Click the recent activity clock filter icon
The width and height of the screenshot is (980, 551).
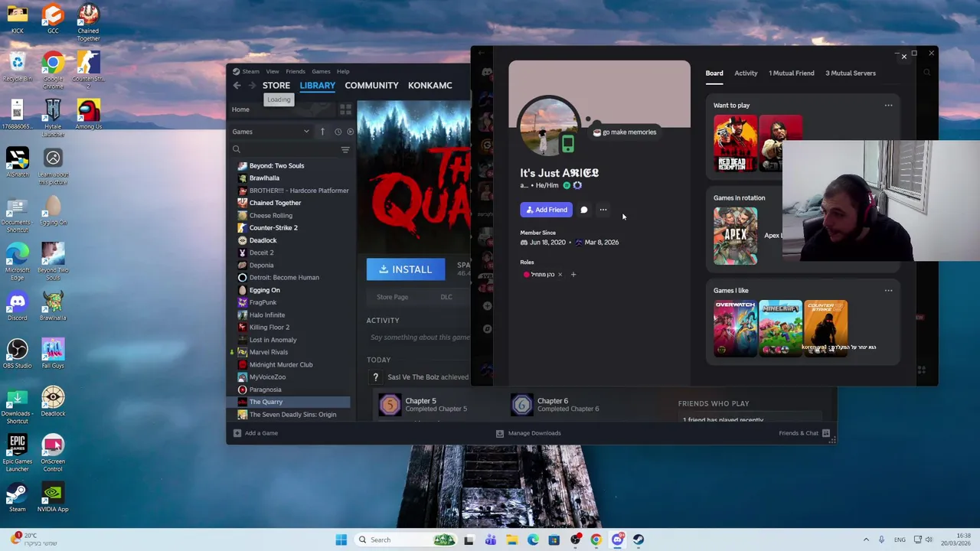pyautogui.click(x=338, y=132)
